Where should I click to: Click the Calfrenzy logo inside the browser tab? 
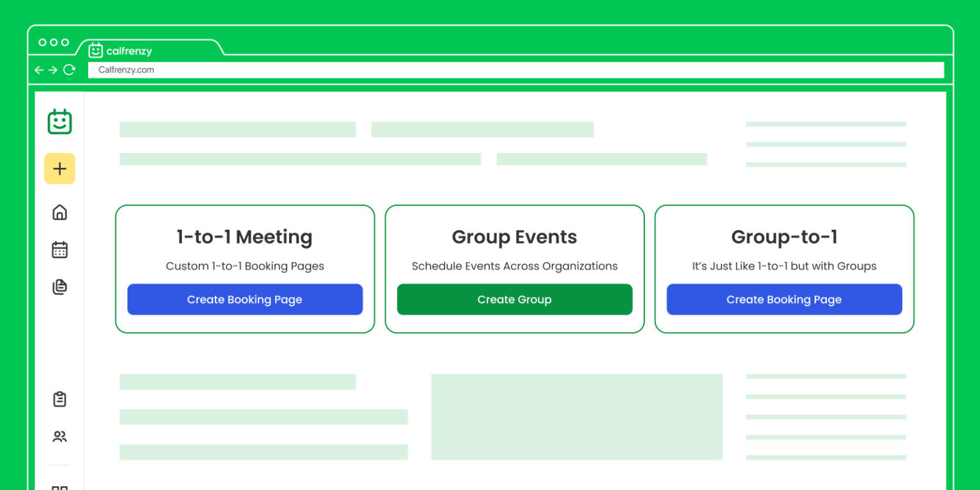(x=96, y=50)
